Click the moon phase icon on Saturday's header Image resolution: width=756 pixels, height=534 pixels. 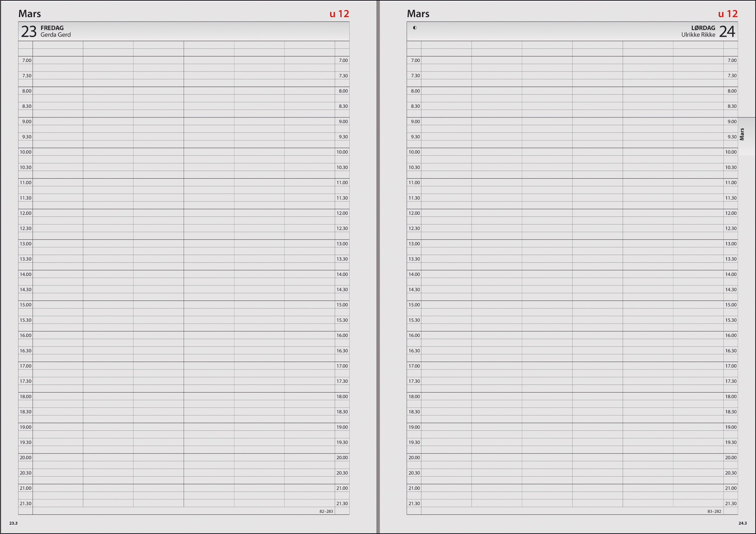pos(415,28)
